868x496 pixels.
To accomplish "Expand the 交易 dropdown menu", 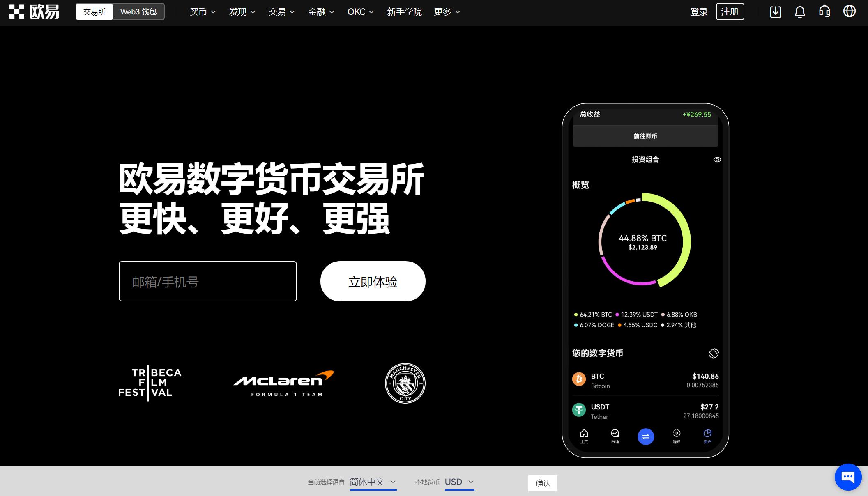I will [281, 11].
